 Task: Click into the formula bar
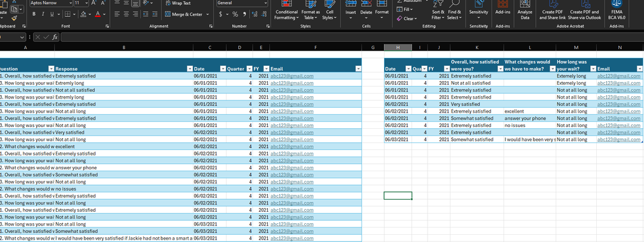351,38
